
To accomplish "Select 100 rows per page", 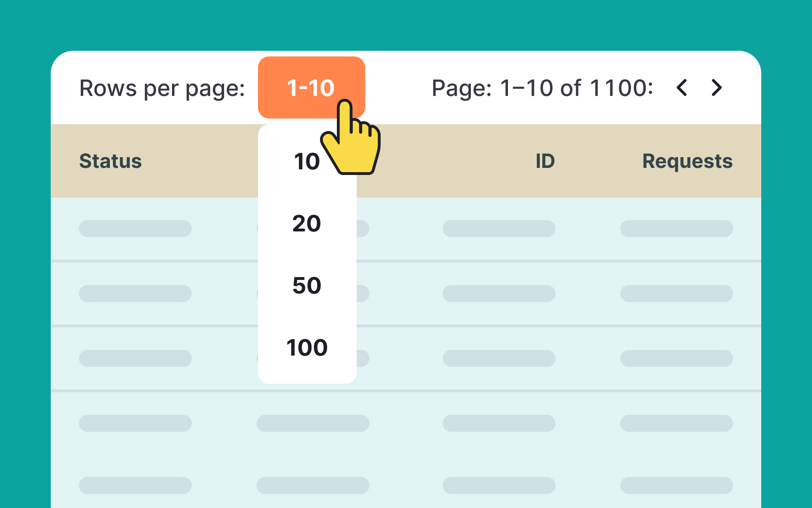I will (x=306, y=348).
